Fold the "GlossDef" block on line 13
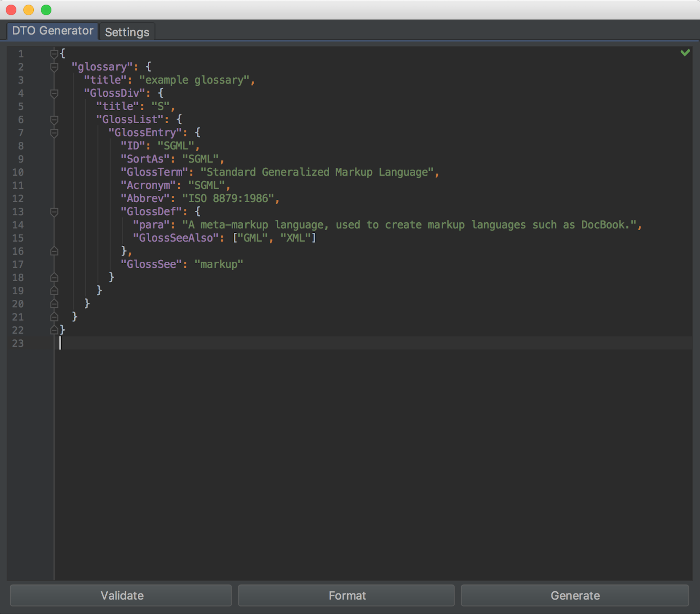The image size is (700, 614). (x=54, y=212)
